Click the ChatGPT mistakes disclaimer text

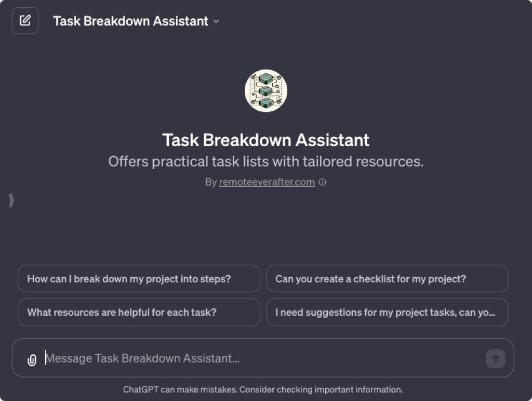pos(263,389)
